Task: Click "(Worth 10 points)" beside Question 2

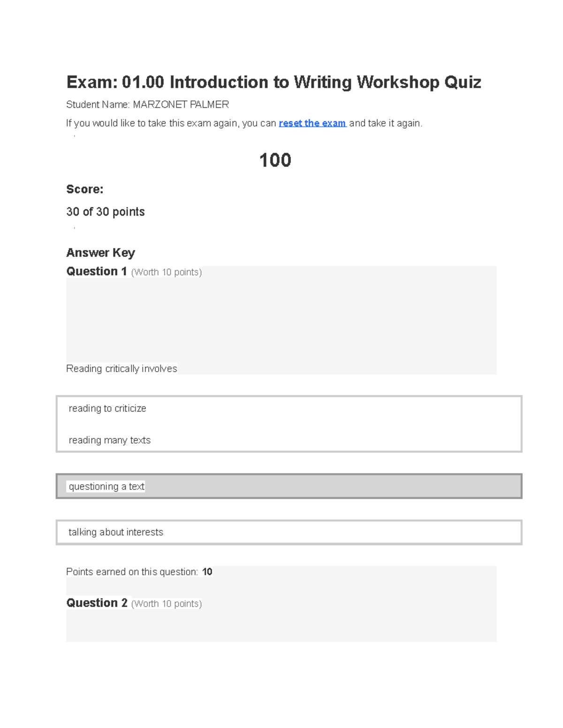Action: (167, 604)
